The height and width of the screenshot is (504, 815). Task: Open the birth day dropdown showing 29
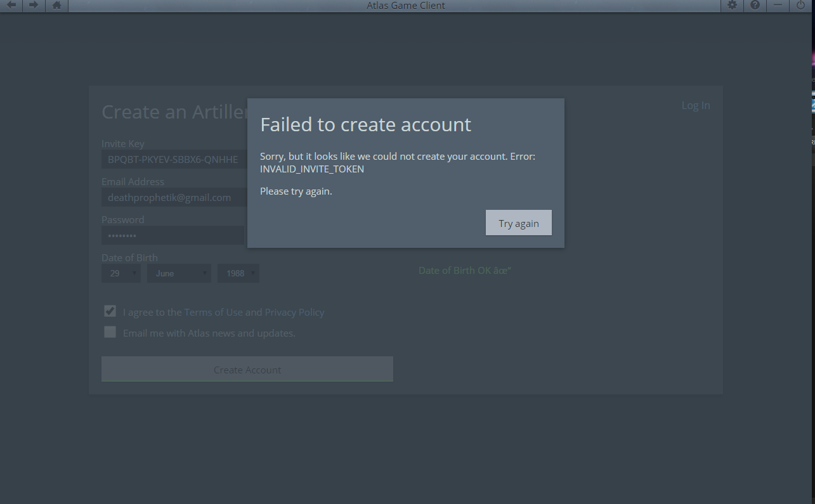[x=121, y=273]
